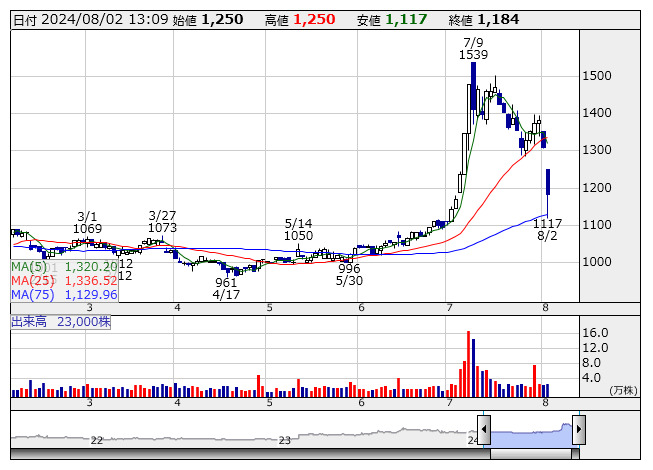Click the year 22 marker in the overview
Viewport: 653px width, 470px height.
pos(97,440)
